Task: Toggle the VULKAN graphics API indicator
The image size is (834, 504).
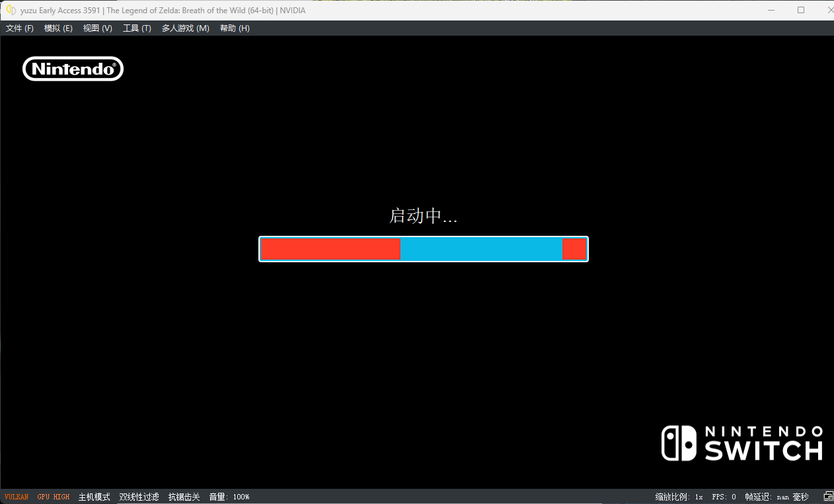Action: click(x=17, y=497)
